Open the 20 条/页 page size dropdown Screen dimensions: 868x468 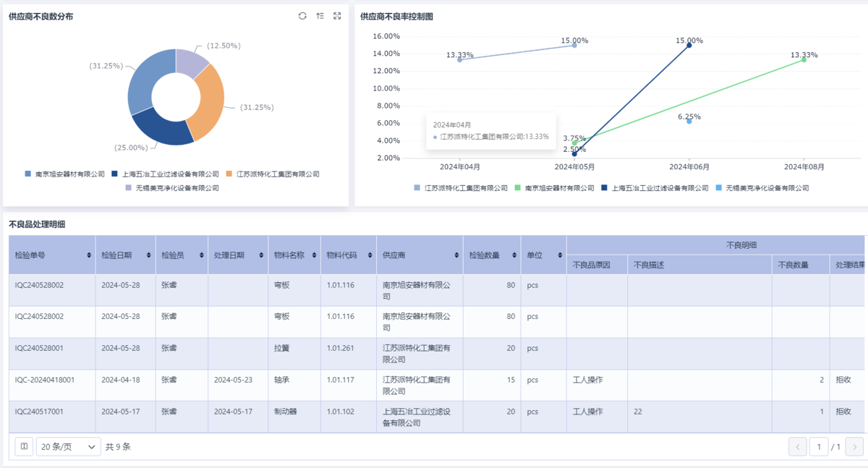[x=67, y=446]
